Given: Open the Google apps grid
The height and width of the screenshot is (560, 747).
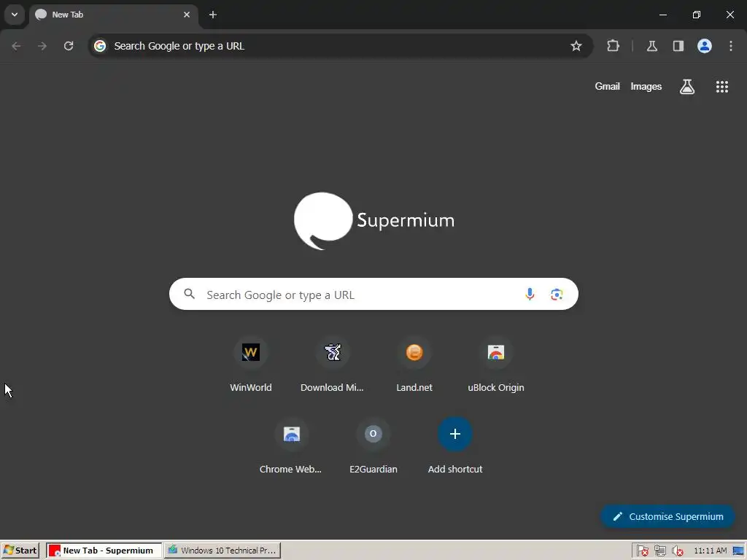Looking at the screenshot, I should (721, 87).
